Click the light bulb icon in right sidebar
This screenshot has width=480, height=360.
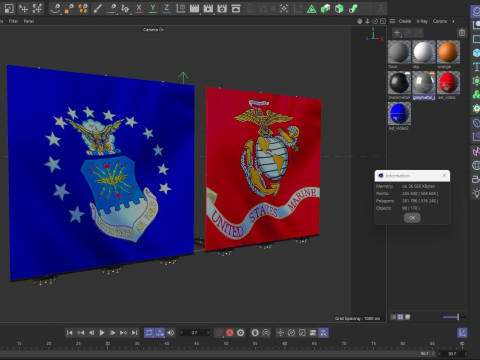click(476, 193)
